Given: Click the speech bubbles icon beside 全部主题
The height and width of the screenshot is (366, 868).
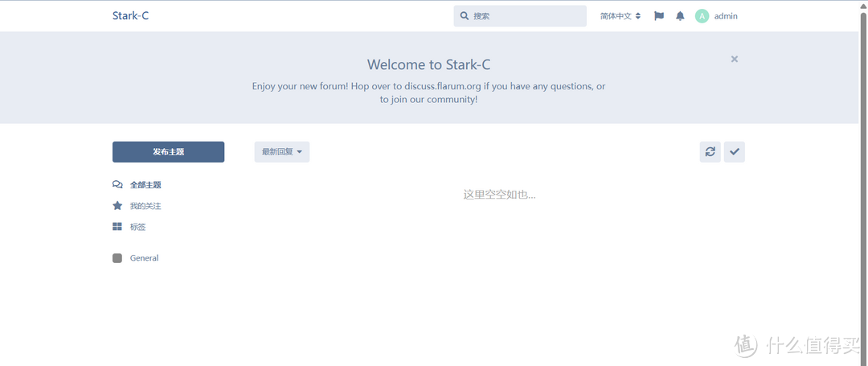Looking at the screenshot, I should [117, 185].
